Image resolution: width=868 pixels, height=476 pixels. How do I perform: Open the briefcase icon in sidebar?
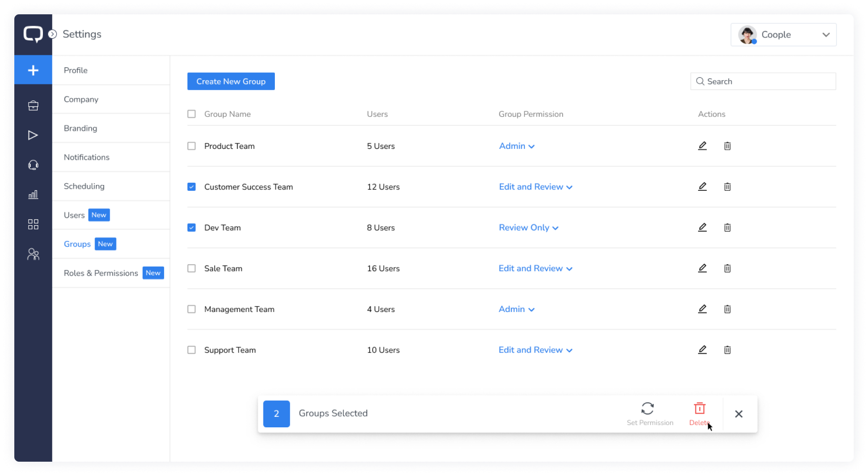33,106
